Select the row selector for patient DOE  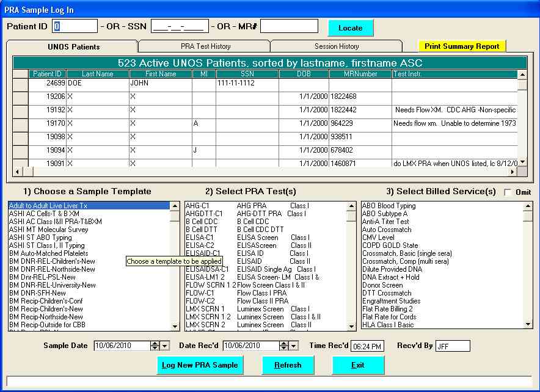click(20, 83)
